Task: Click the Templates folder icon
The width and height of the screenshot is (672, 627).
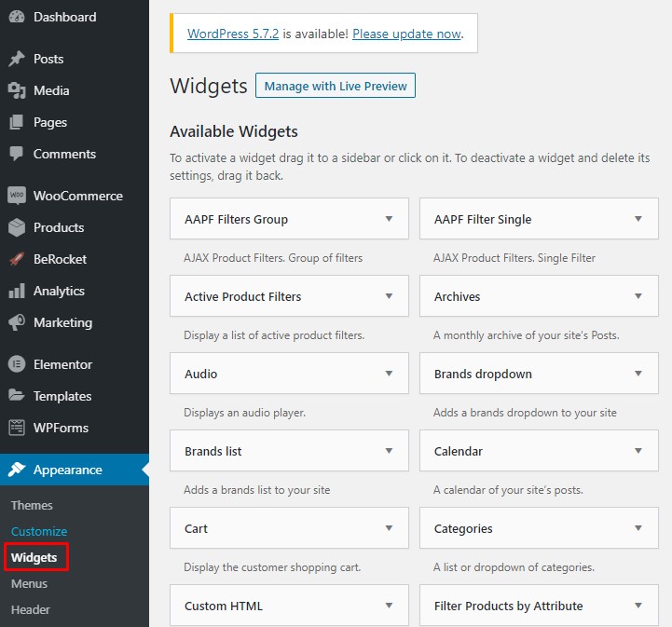Action: 17,395
